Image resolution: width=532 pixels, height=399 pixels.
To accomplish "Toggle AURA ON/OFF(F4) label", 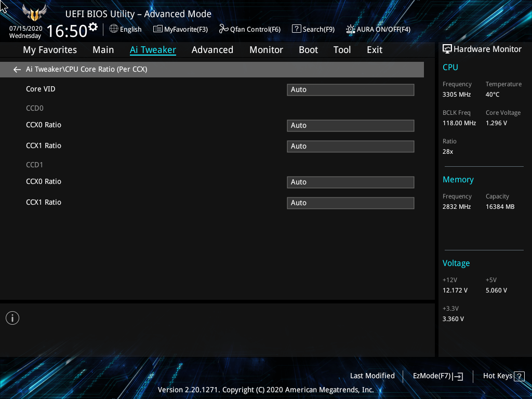I will pos(383,30).
